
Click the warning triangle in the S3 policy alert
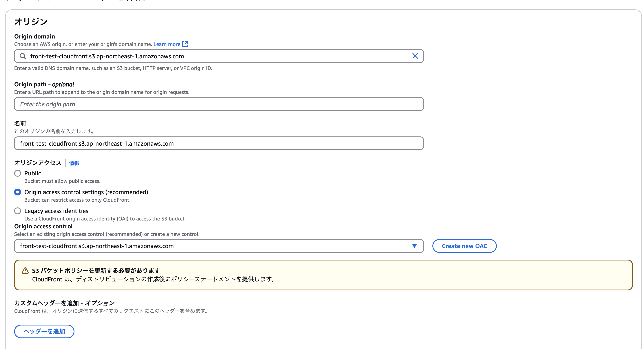click(25, 270)
